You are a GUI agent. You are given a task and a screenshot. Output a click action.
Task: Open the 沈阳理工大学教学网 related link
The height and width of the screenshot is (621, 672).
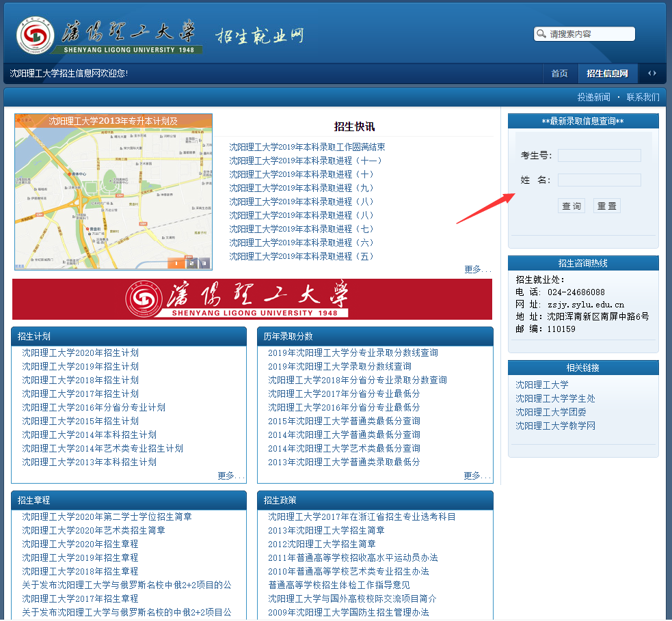coord(555,426)
